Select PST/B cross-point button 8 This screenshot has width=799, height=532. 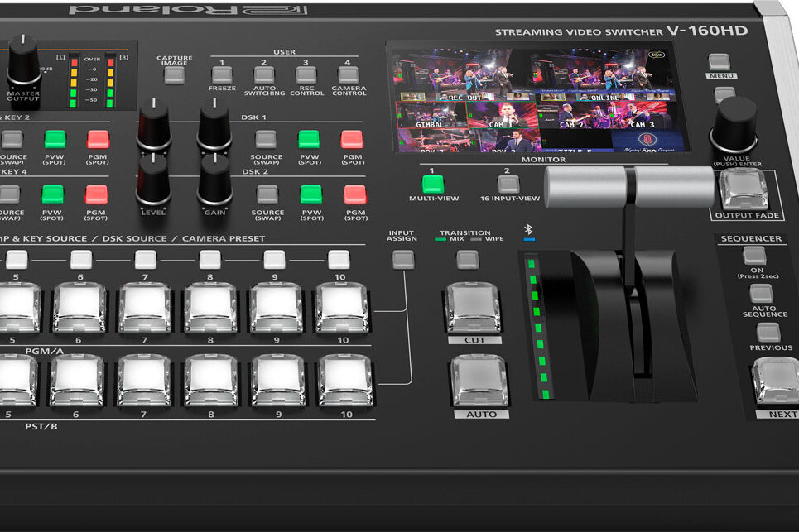coord(211,381)
